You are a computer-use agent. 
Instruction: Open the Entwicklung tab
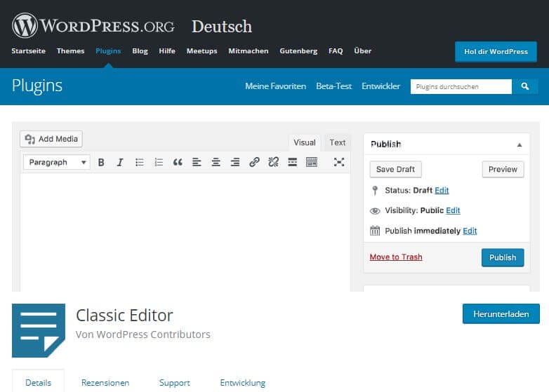point(243,383)
